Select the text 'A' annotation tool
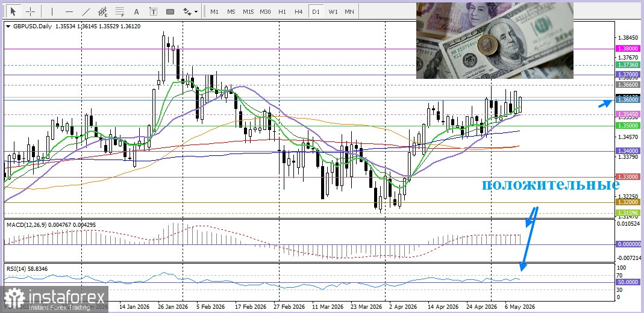 [x=137, y=11]
